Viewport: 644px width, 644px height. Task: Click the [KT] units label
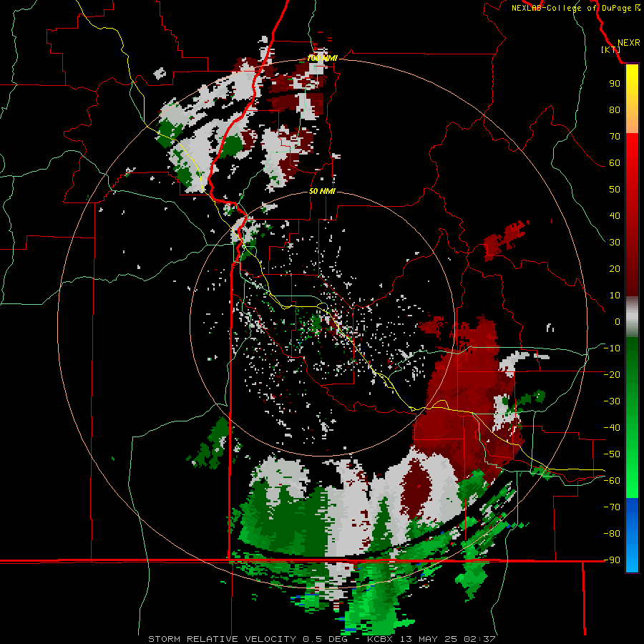611,49
